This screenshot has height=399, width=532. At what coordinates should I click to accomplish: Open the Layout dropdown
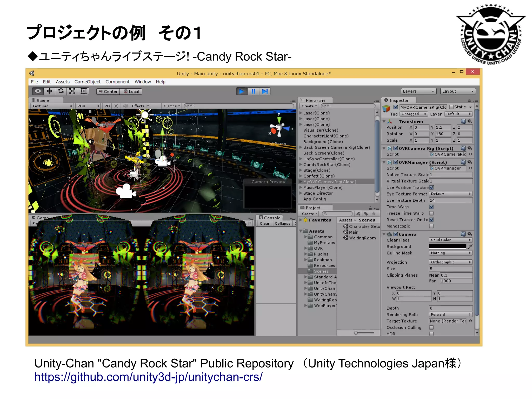[458, 91]
